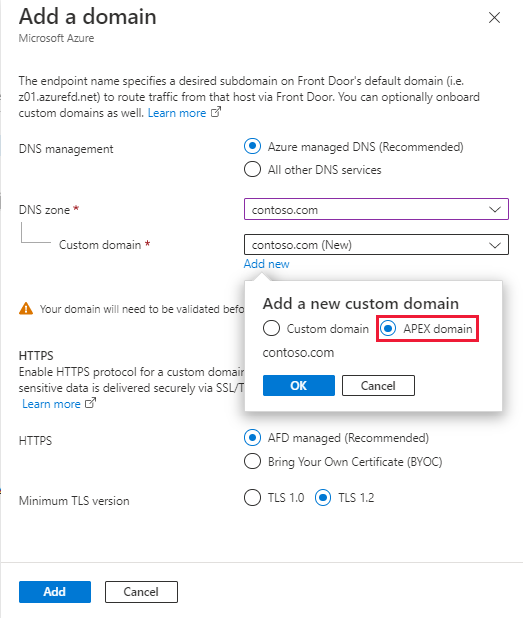Open Learn more link about endpoint name
Image resolution: width=523 pixels, height=618 pixels.
point(177,113)
